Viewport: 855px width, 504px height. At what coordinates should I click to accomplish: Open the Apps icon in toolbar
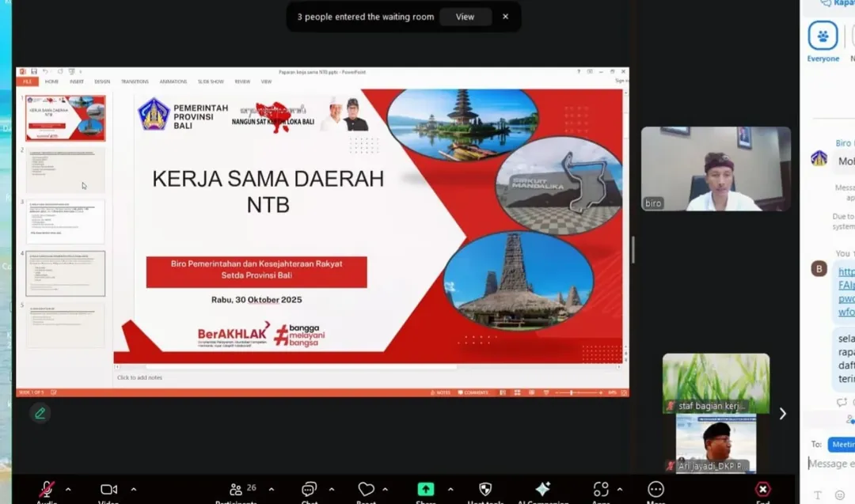pyautogui.click(x=601, y=490)
